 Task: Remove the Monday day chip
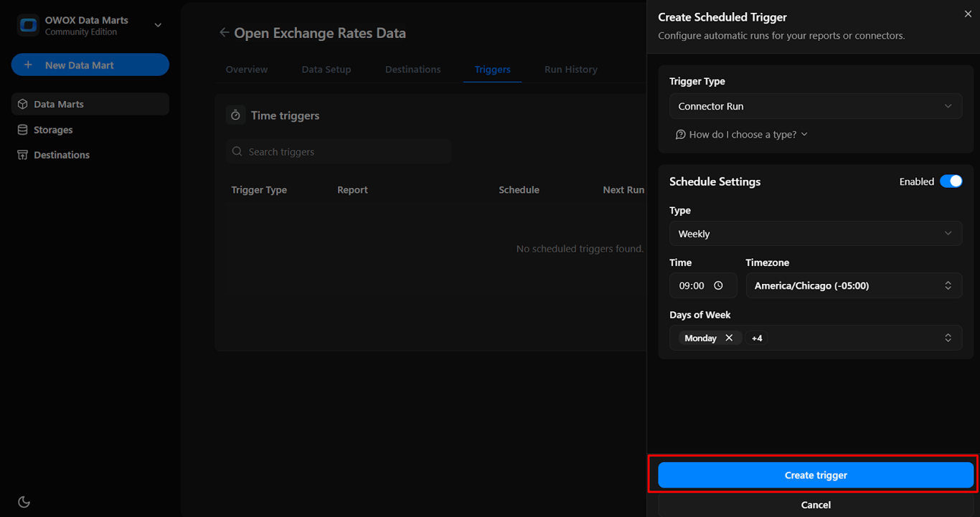pos(729,338)
